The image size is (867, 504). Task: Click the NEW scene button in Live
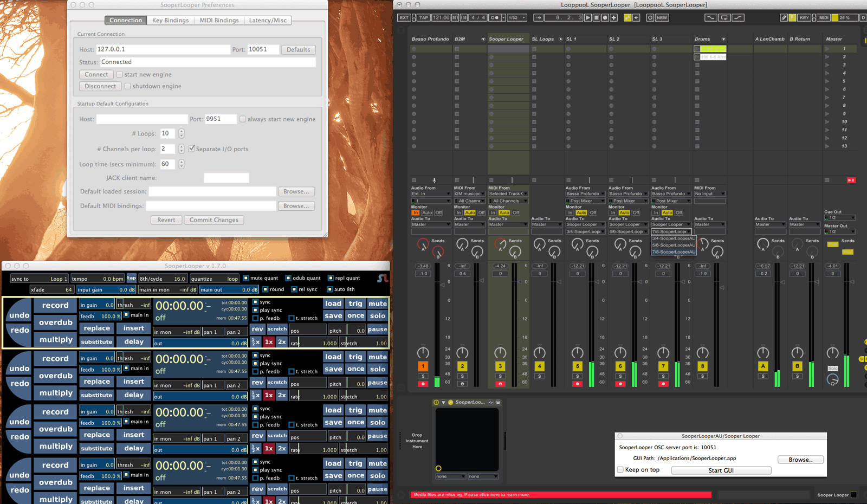coord(662,17)
